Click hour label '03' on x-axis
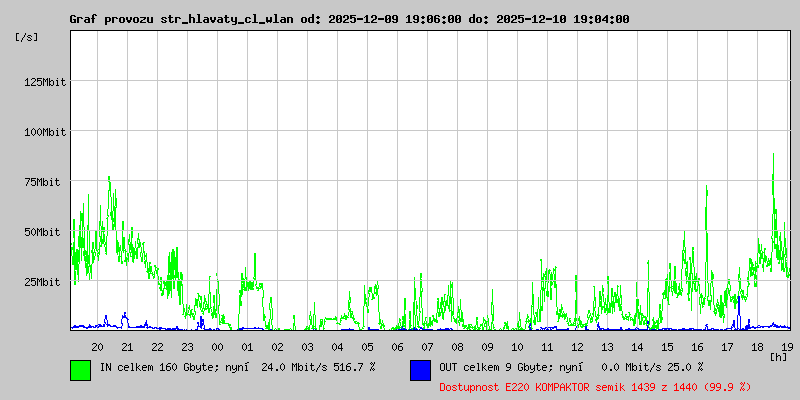Viewport: 800px width, 400px height. point(308,347)
